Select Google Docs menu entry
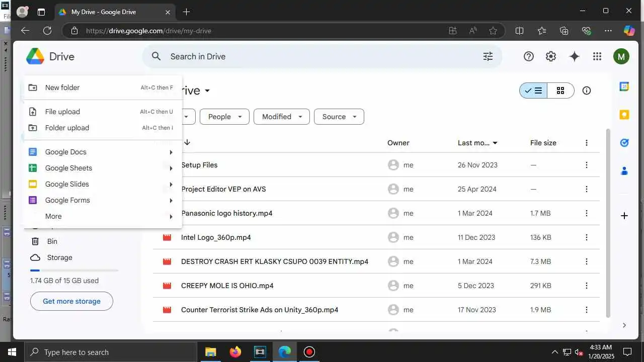This screenshot has height=362, width=644. tap(103, 152)
